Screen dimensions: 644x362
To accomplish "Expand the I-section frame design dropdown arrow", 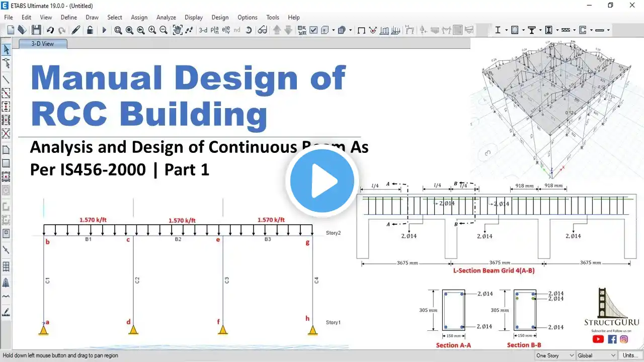I will (506, 30).
